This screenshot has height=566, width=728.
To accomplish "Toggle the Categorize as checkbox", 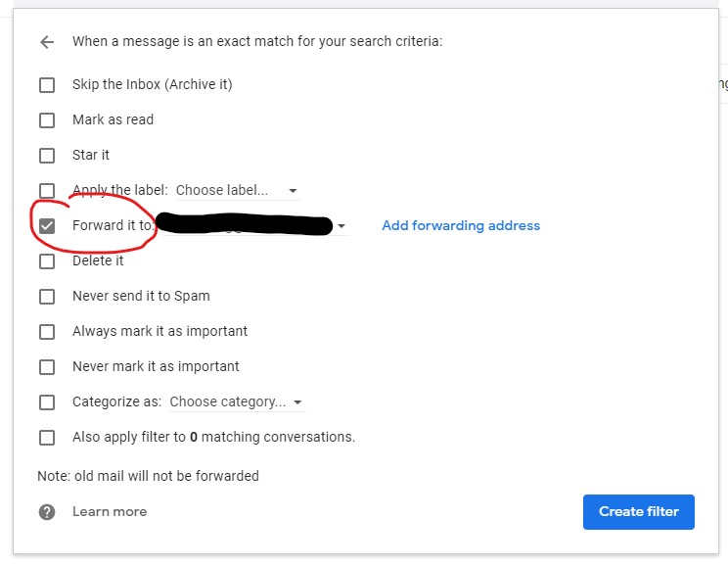I will pyautogui.click(x=47, y=402).
